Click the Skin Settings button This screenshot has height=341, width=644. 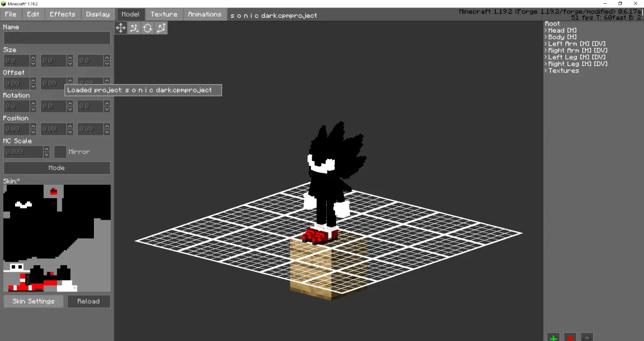[33, 301]
